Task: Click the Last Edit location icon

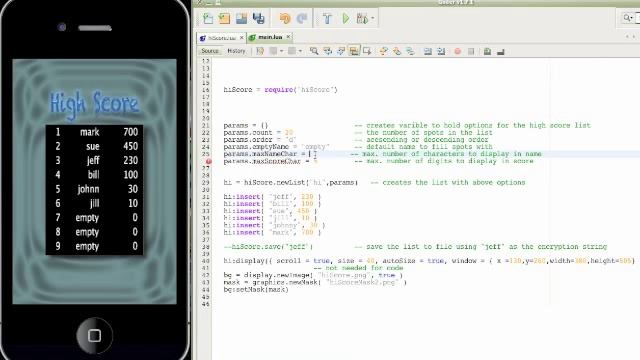Action: coord(260,51)
